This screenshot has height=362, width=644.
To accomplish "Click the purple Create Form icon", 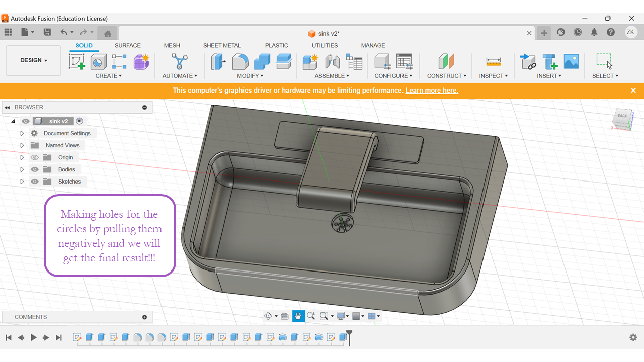I will pyautogui.click(x=141, y=62).
